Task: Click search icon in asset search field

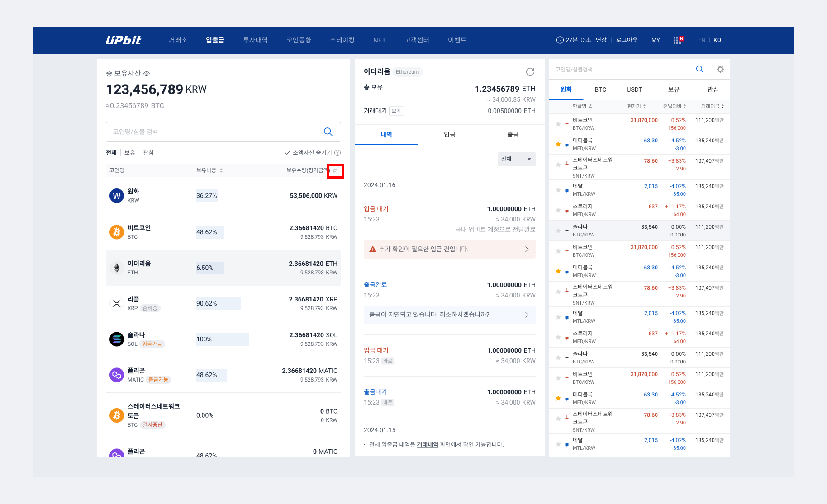Action: (x=328, y=132)
